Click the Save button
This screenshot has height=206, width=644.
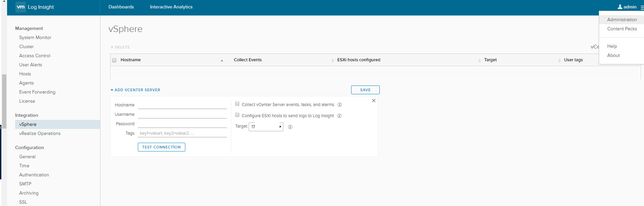pyautogui.click(x=365, y=90)
